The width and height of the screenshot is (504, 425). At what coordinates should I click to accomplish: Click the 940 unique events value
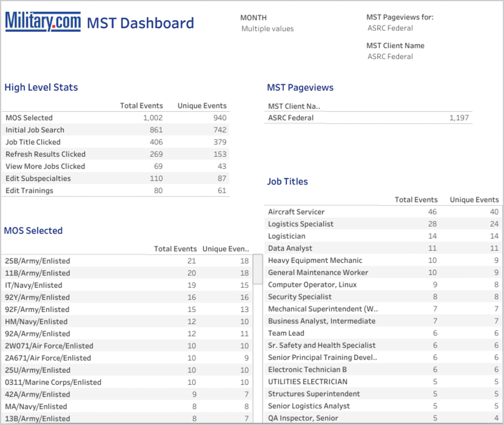pos(220,118)
